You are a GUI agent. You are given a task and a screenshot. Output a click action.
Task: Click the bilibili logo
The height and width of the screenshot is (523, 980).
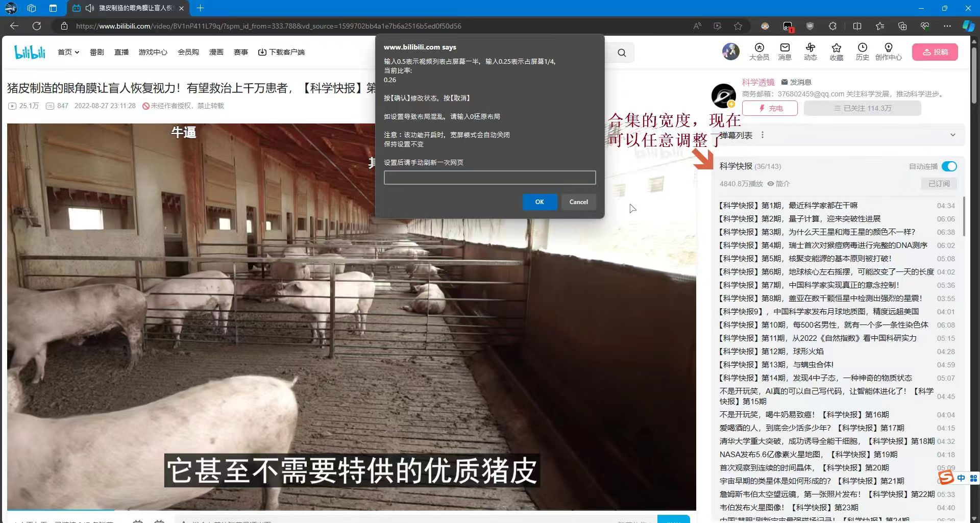(30, 52)
